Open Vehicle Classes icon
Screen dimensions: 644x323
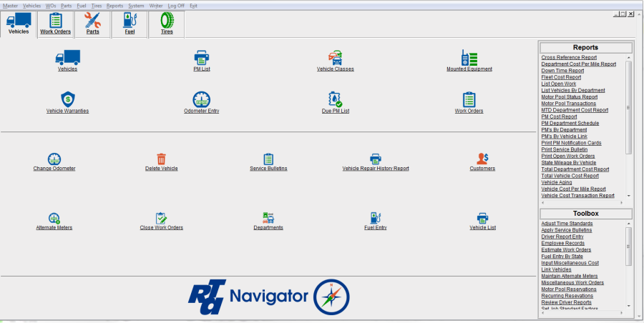[335, 57]
